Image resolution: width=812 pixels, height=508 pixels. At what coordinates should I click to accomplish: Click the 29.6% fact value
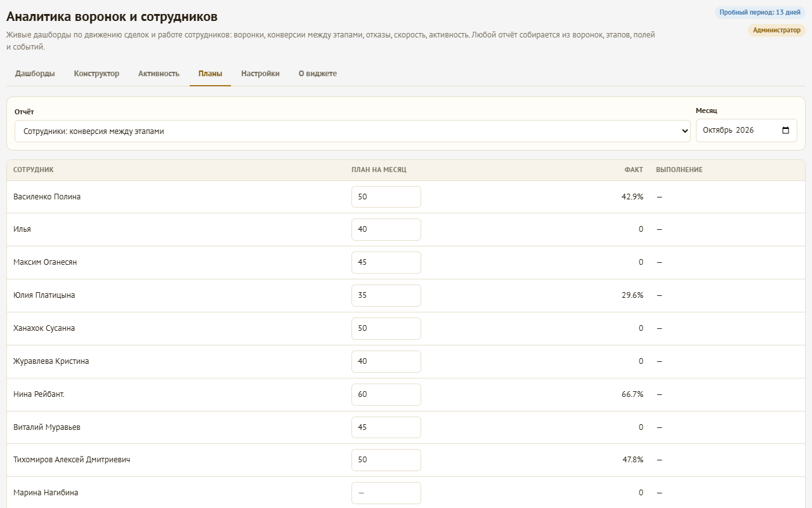coord(632,295)
